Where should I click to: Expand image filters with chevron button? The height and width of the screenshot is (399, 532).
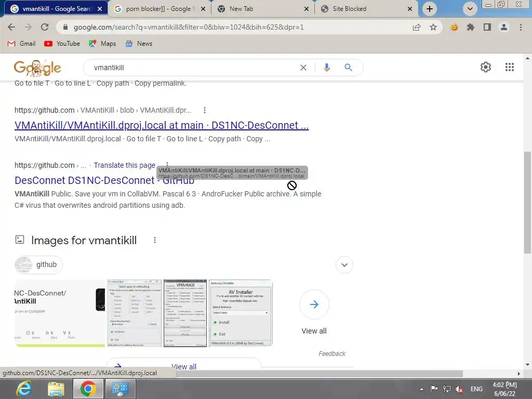[x=344, y=264]
